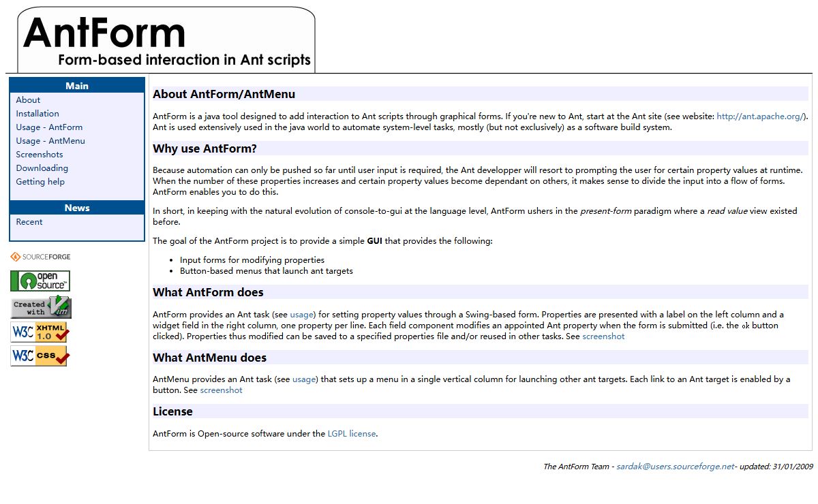View Recent news under News section
This screenshot has width=818, height=504.
pos(29,221)
